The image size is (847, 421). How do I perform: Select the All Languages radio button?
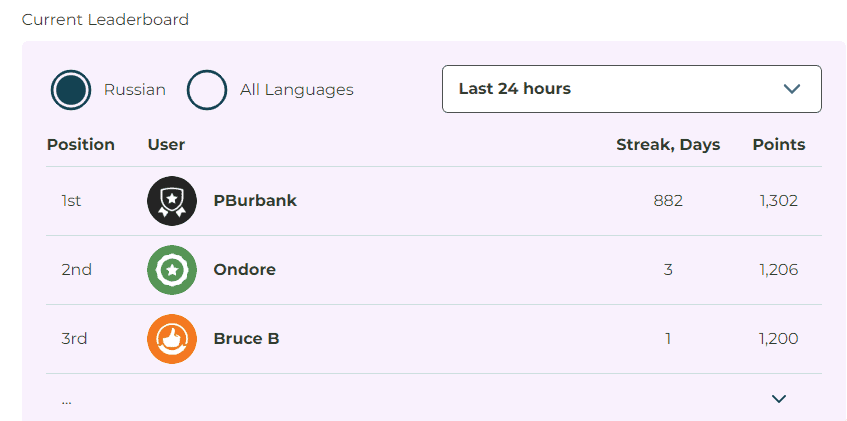207,89
